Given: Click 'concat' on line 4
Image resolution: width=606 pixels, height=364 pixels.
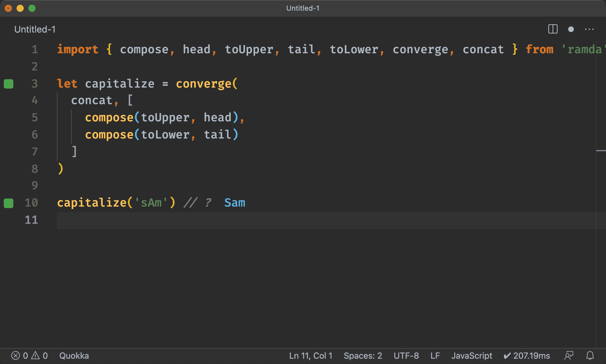Looking at the screenshot, I should click(x=92, y=101).
